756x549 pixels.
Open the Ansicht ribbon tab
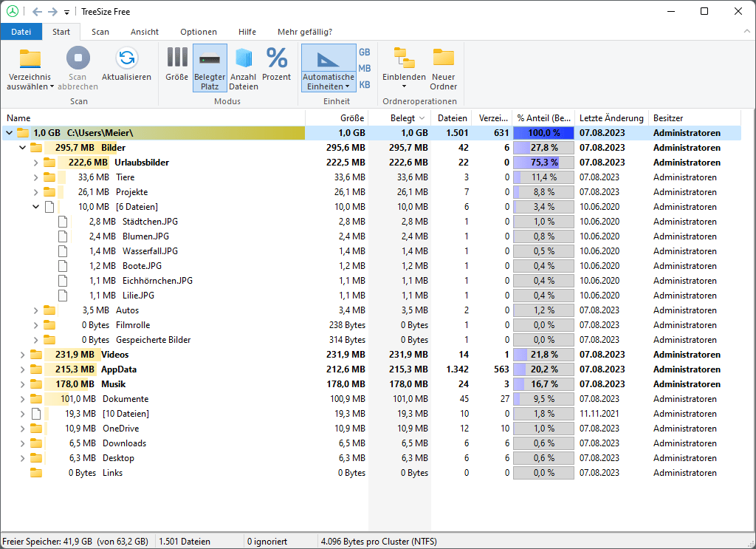coord(145,32)
